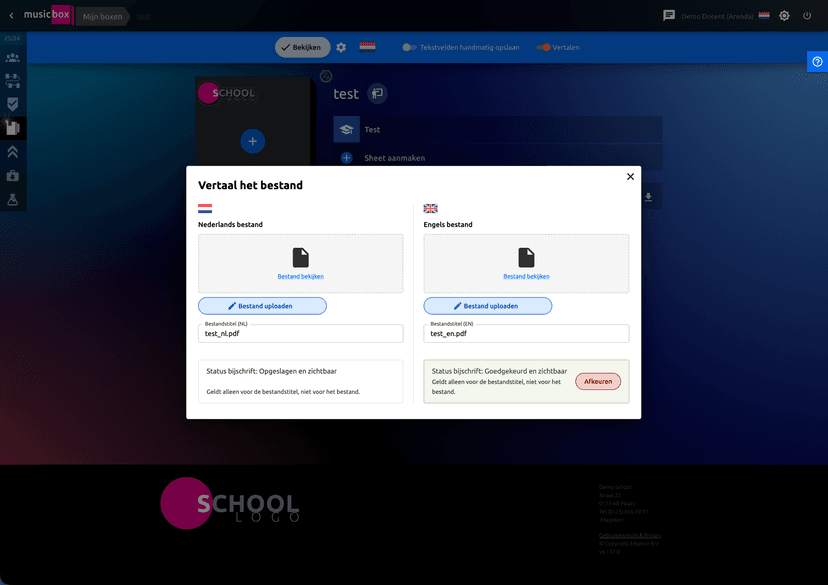This screenshot has height=585, width=828.
Task: Click the Bekijken button in the toolbar
Action: pos(303,47)
